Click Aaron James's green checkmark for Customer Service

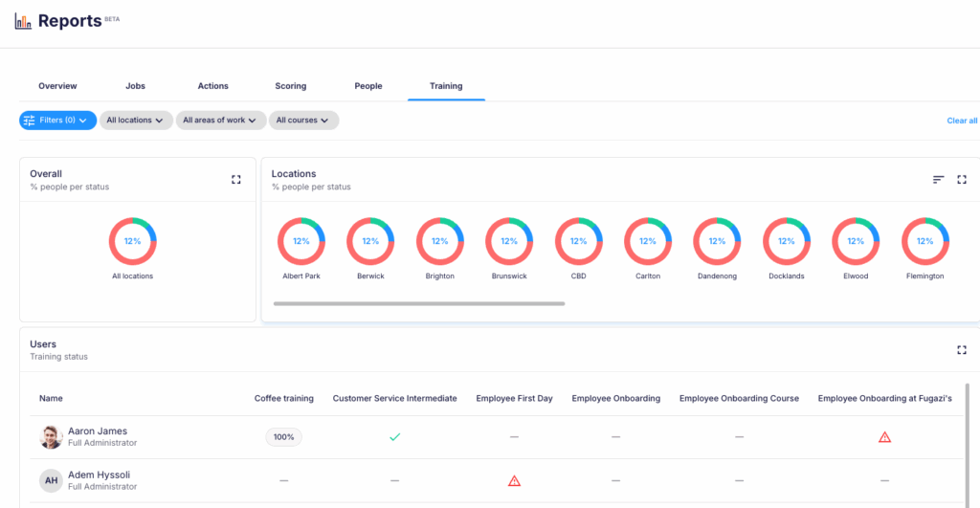pyautogui.click(x=394, y=437)
